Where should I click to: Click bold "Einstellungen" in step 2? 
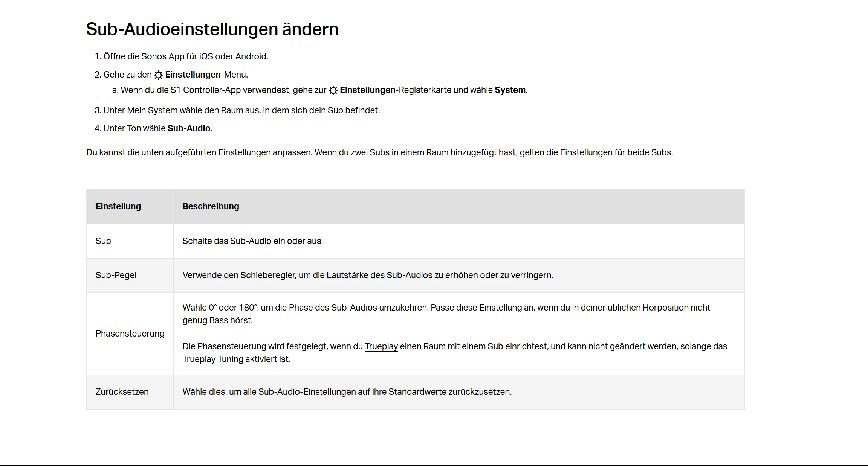pyautogui.click(x=193, y=75)
